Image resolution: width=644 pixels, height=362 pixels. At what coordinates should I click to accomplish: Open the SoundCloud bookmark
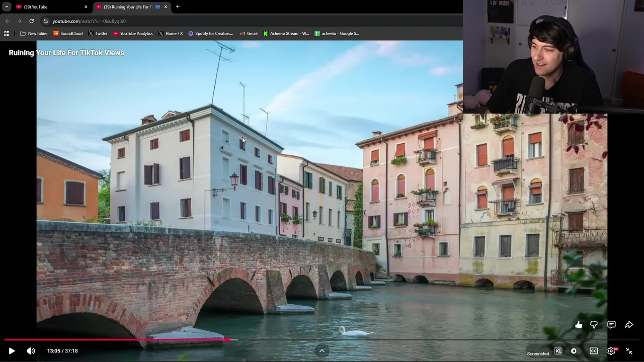pyautogui.click(x=68, y=34)
